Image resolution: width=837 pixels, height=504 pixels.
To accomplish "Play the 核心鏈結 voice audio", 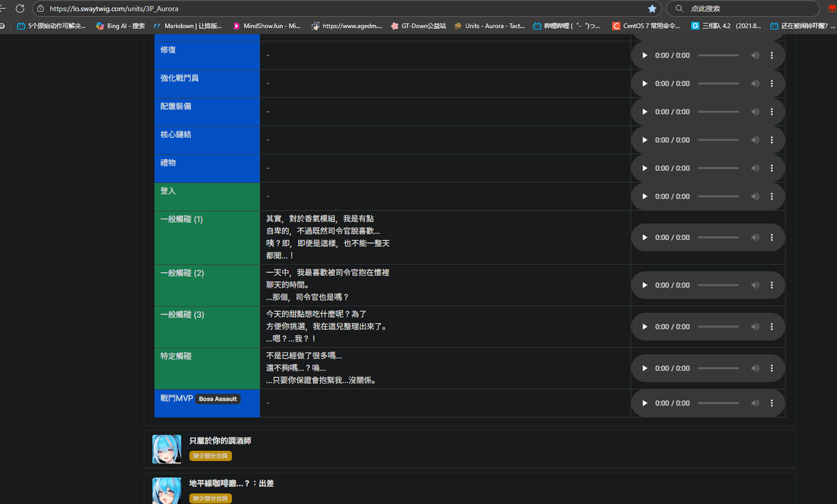I will point(645,141).
